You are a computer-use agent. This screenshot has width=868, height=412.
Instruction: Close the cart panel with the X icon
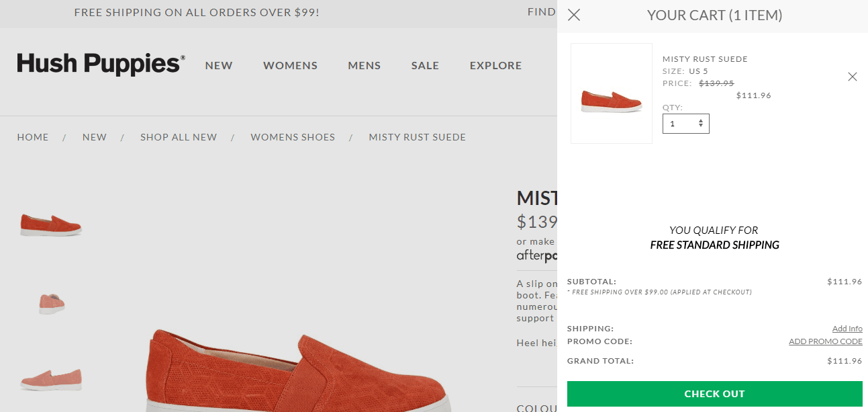574,15
